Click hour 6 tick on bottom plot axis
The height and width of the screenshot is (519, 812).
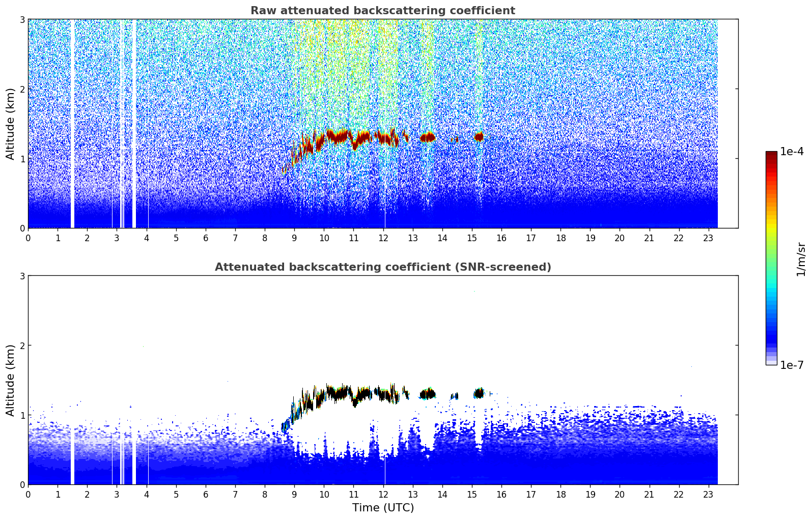[206, 494]
